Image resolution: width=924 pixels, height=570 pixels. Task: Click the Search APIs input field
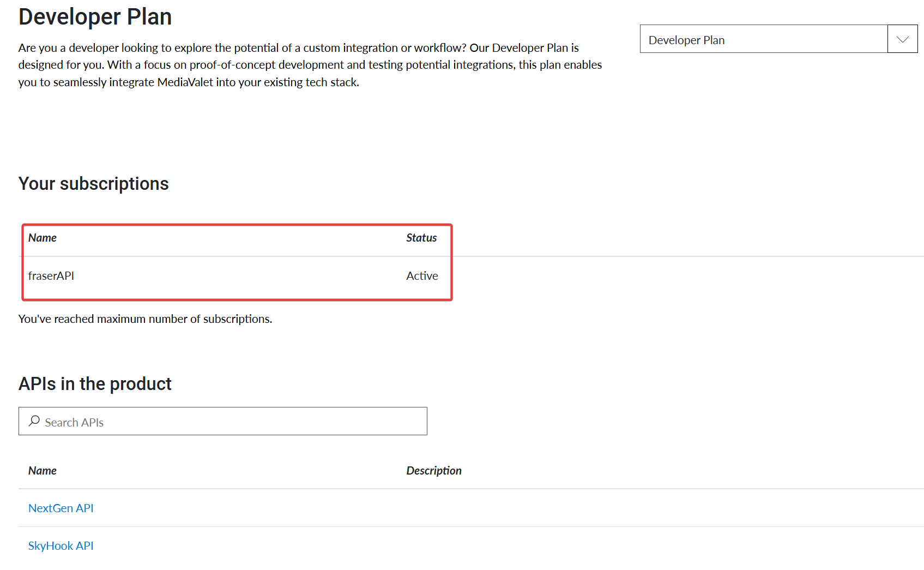pyautogui.click(x=223, y=421)
